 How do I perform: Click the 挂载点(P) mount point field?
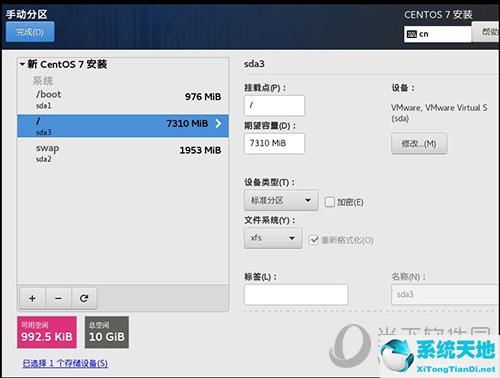[274, 106]
